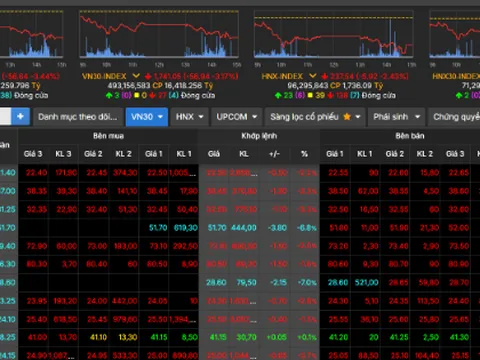Viewport: 480px width, 360px height.
Task: Sort by Giá 1 under Bên bán
Action: point(335,154)
